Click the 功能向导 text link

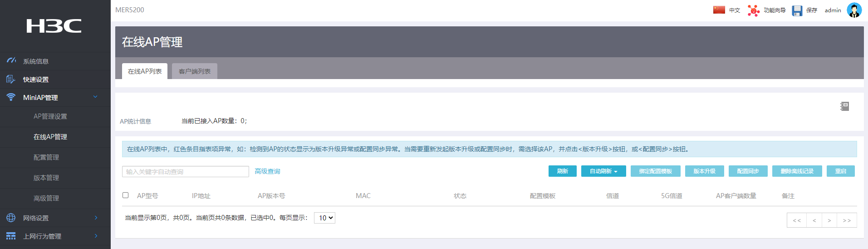pos(775,10)
